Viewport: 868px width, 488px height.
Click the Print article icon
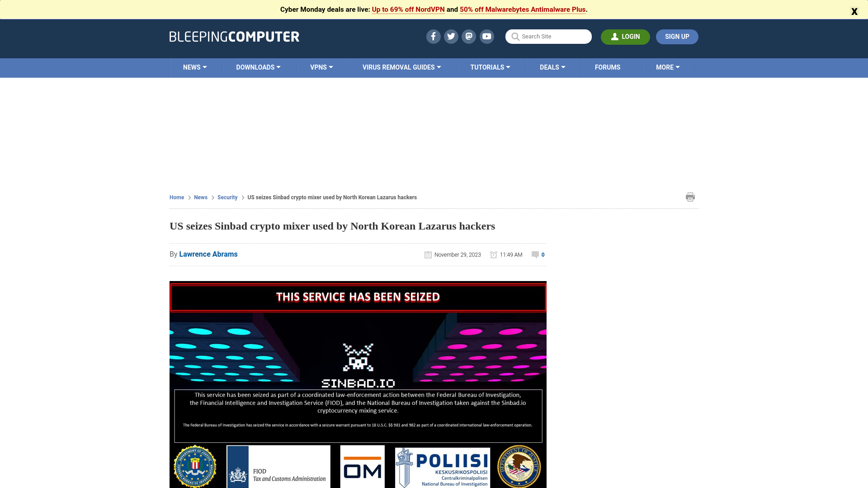pyautogui.click(x=690, y=197)
